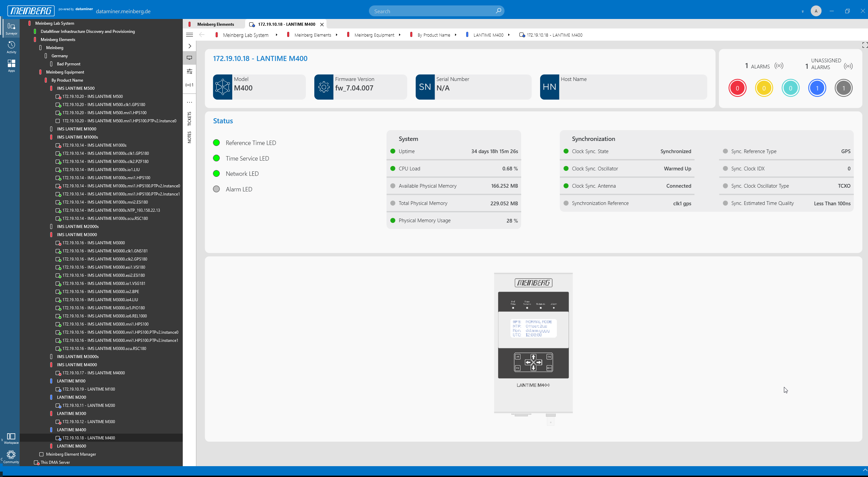Open dropdown after Meinberg Equipment breadcrumb
Image resolution: width=868 pixels, height=477 pixels.
click(x=400, y=35)
